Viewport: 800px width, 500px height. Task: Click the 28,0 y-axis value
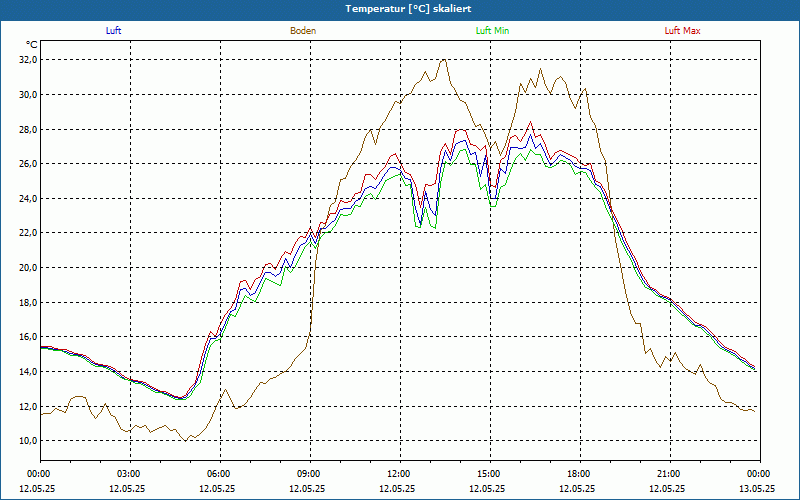point(28,130)
